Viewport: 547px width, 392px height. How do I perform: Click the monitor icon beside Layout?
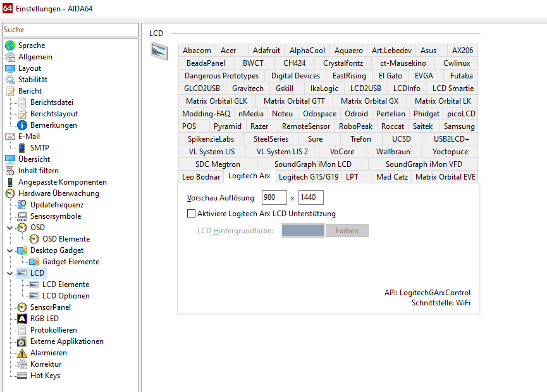[10, 68]
